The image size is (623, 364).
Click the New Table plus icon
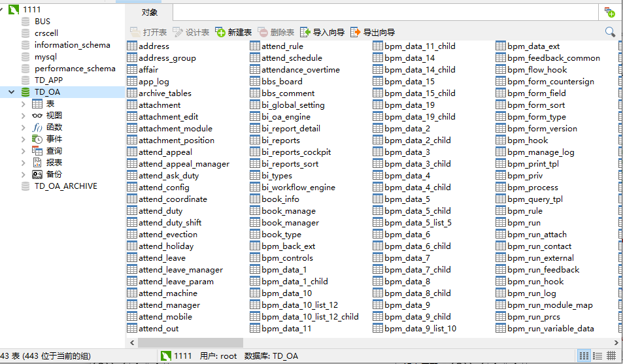[220, 32]
